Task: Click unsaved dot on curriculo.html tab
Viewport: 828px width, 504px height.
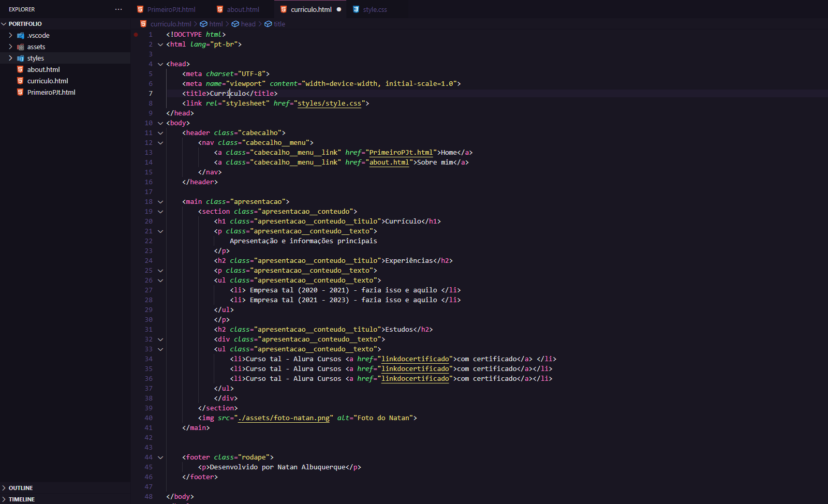Action: click(x=339, y=9)
